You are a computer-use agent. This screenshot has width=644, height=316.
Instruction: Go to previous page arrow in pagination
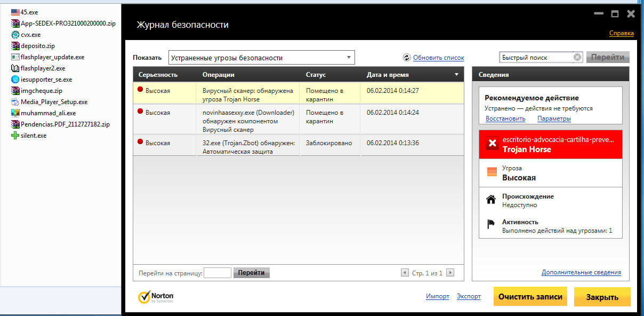[405, 273]
